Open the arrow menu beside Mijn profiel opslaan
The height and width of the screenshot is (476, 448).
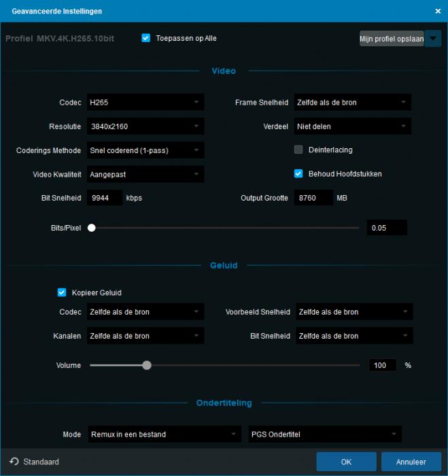point(433,39)
